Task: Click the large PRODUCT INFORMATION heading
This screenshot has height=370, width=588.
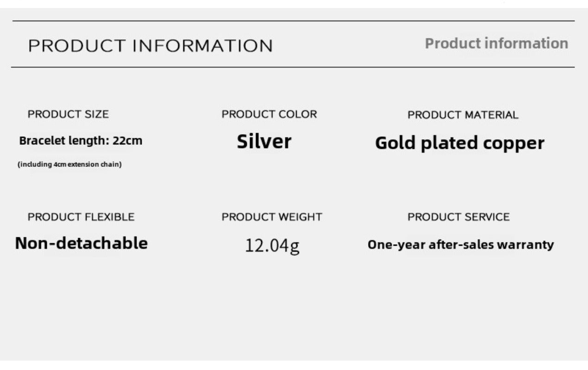Action: click(150, 46)
